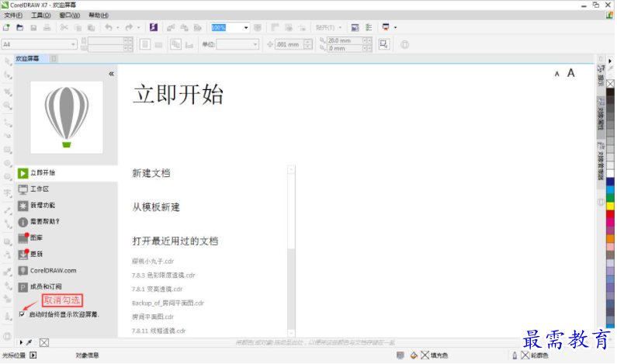Click the Redo arrow icon
The height and width of the screenshot is (364, 617).
pyautogui.click(x=129, y=27)
